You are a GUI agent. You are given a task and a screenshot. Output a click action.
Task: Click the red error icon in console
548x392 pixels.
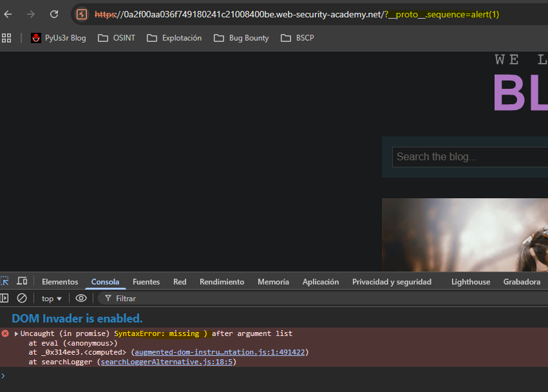pyautogui.click(x=5, y=333)
